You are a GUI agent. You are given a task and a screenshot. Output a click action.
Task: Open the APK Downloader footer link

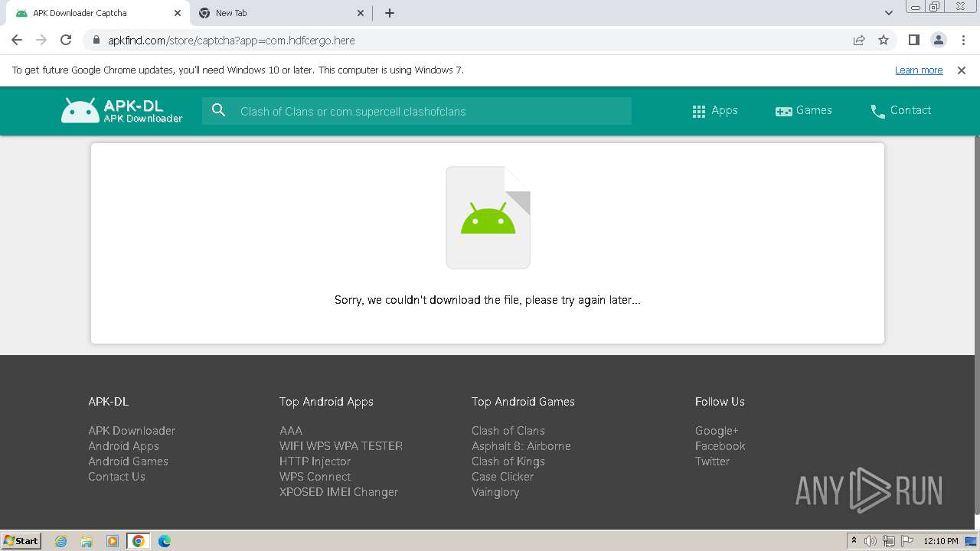(132, 430)
